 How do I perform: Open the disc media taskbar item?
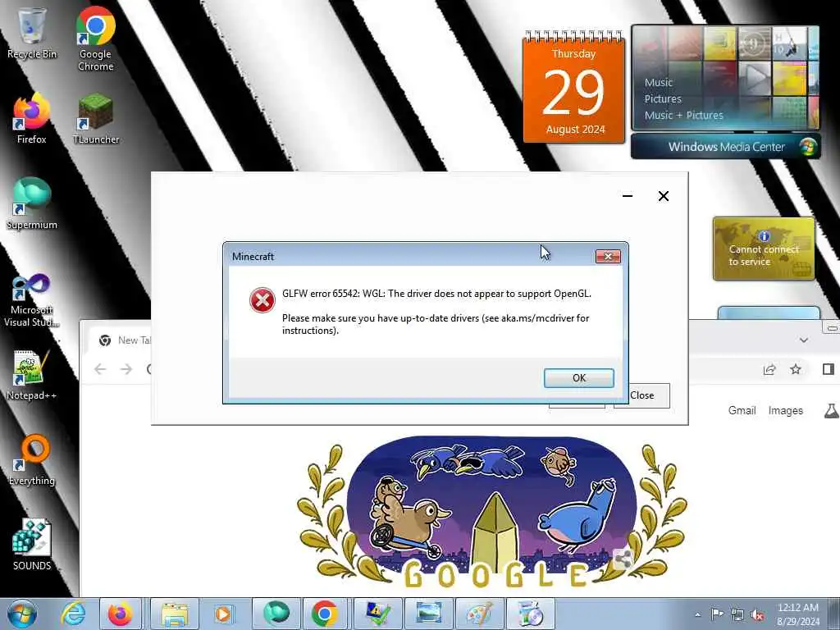[531, 614]
